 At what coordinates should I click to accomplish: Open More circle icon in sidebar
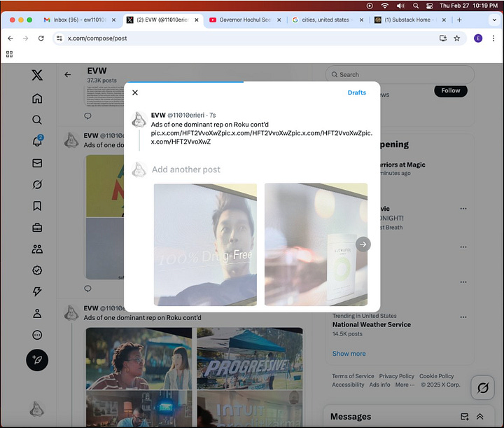point(37,335)
